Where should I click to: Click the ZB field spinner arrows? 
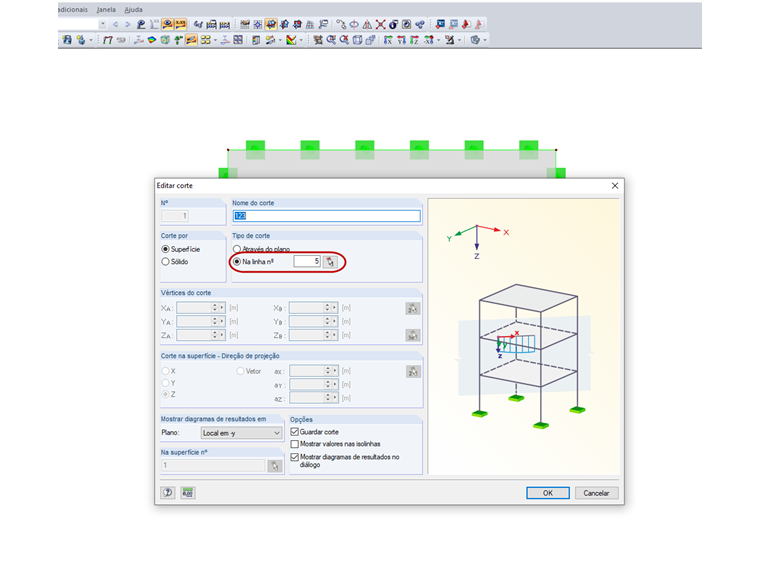pyautogui.click(x=327, y=335)
